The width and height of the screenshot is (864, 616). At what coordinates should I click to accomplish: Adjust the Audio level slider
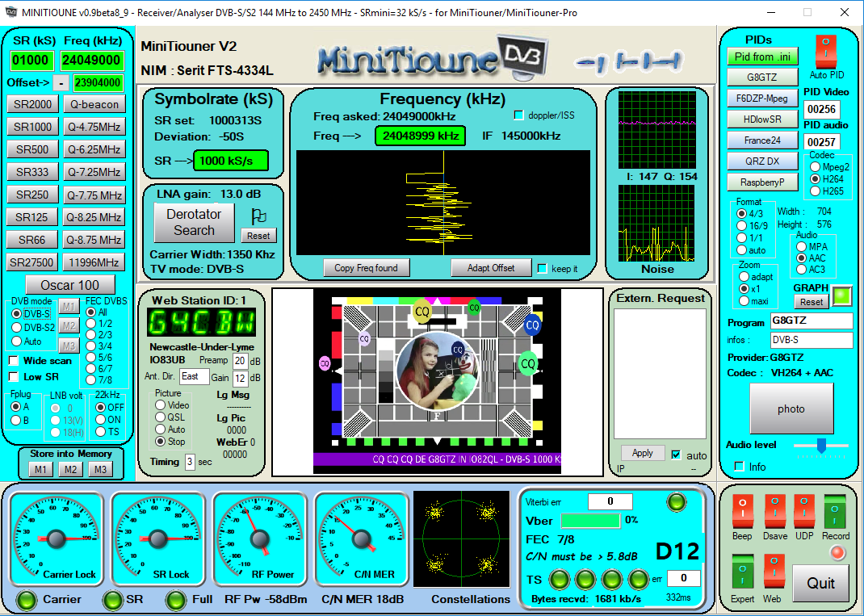pos(821,446)
